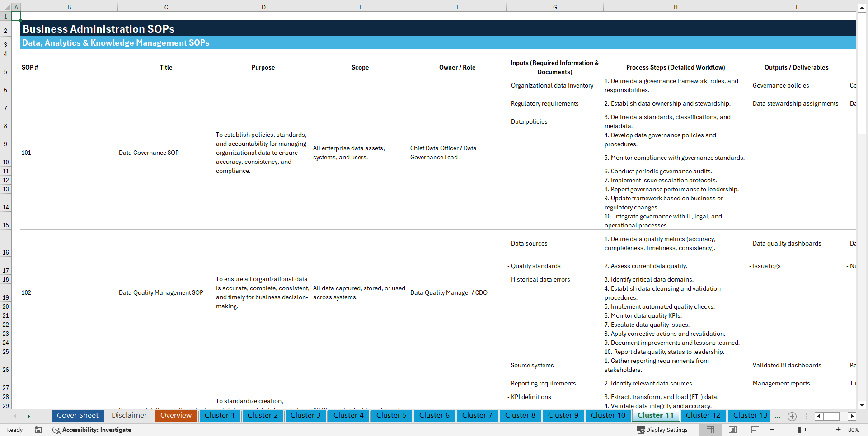Image resolution: width=868 pixels, height=436 pixels.
Task: Open the Overview worksheet
Action: 176,416
